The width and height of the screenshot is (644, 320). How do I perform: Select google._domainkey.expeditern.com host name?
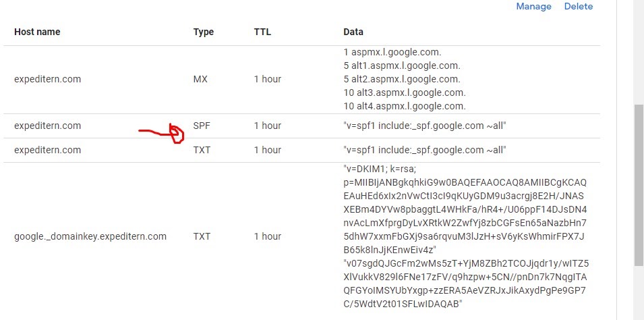coord(90,236)
